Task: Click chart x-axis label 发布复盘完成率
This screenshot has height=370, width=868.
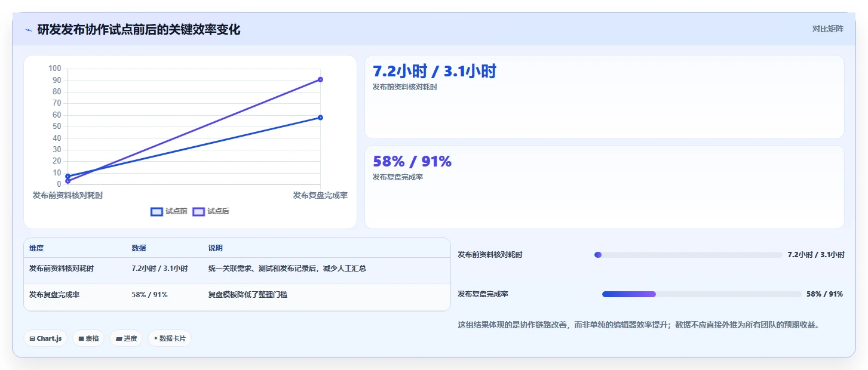Action: 320,195
